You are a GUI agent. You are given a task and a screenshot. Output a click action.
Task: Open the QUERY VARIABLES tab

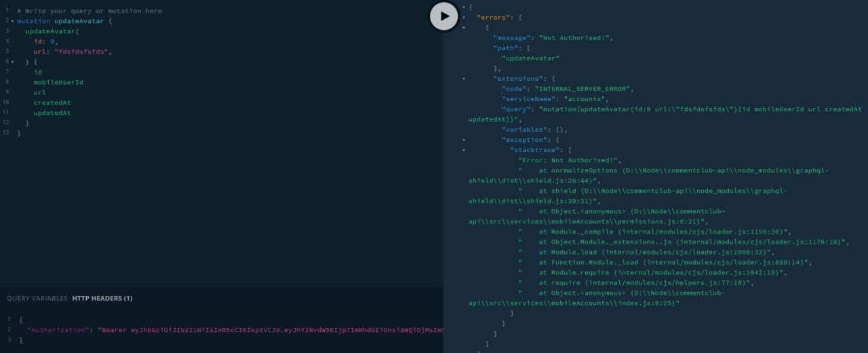37,298
